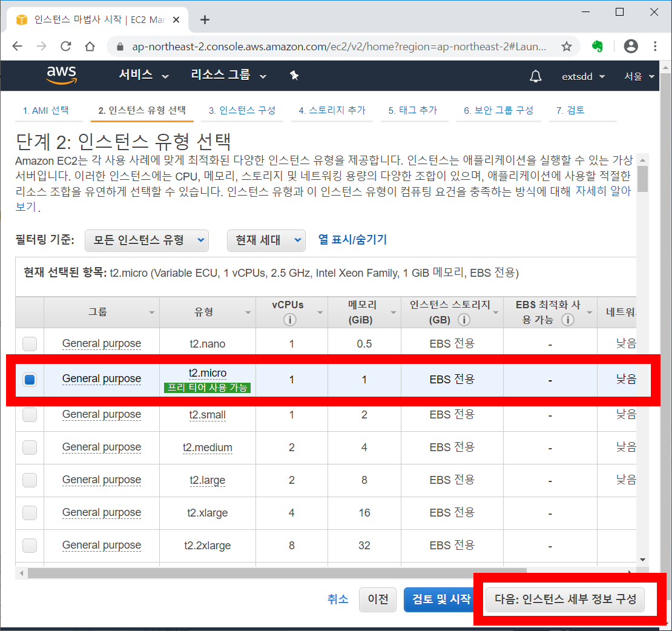Go to step 7. 검토
Viewport: 672px width, 631px height.
click(570, 111)
